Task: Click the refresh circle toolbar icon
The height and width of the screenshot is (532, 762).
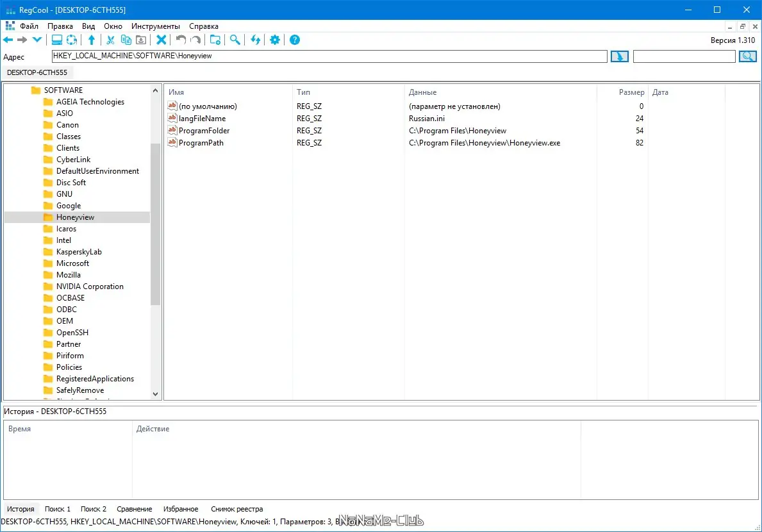Action: tap(71, 40)
